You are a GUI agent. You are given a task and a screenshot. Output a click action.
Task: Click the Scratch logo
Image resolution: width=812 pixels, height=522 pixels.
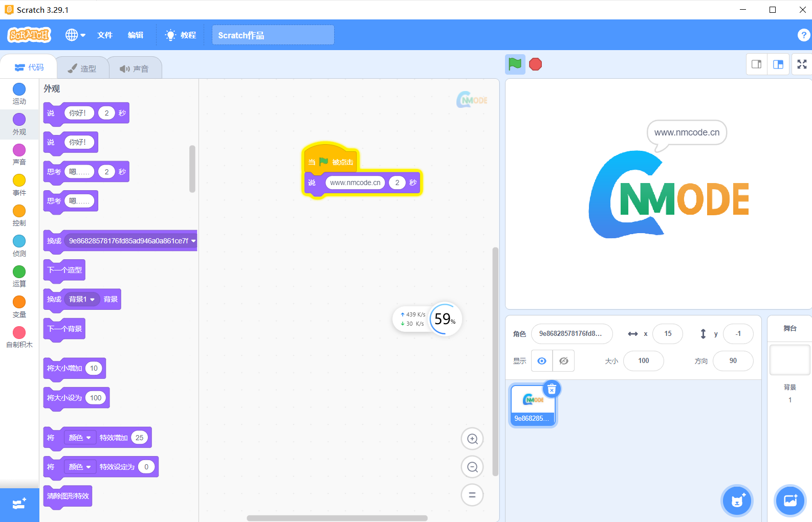(29, 35)
